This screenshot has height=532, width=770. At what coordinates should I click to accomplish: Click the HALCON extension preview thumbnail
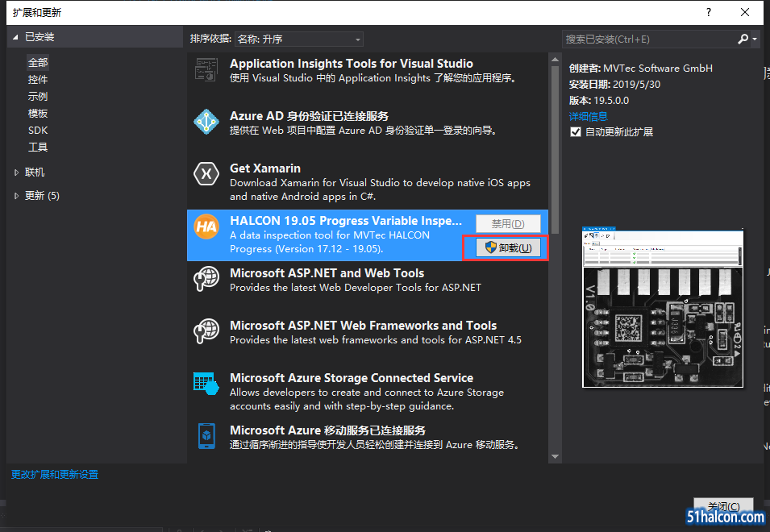tap(663, 307)
